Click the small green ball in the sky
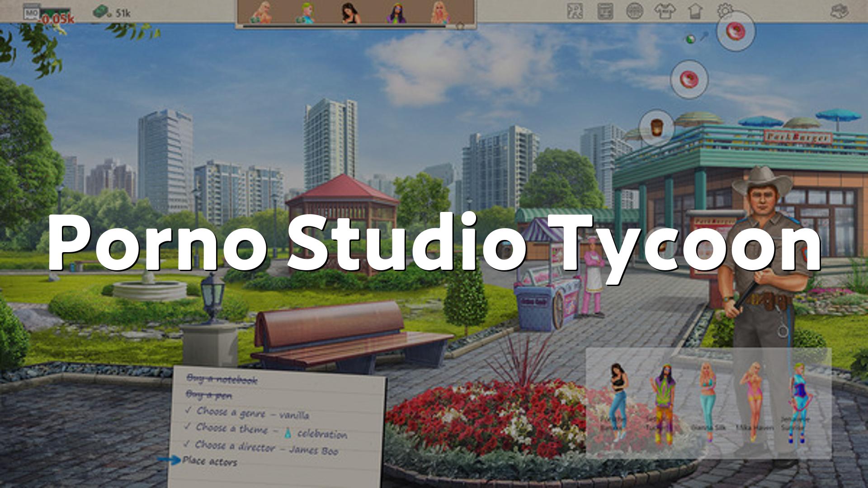Viewport: 868px width, 488px height. 690,39
